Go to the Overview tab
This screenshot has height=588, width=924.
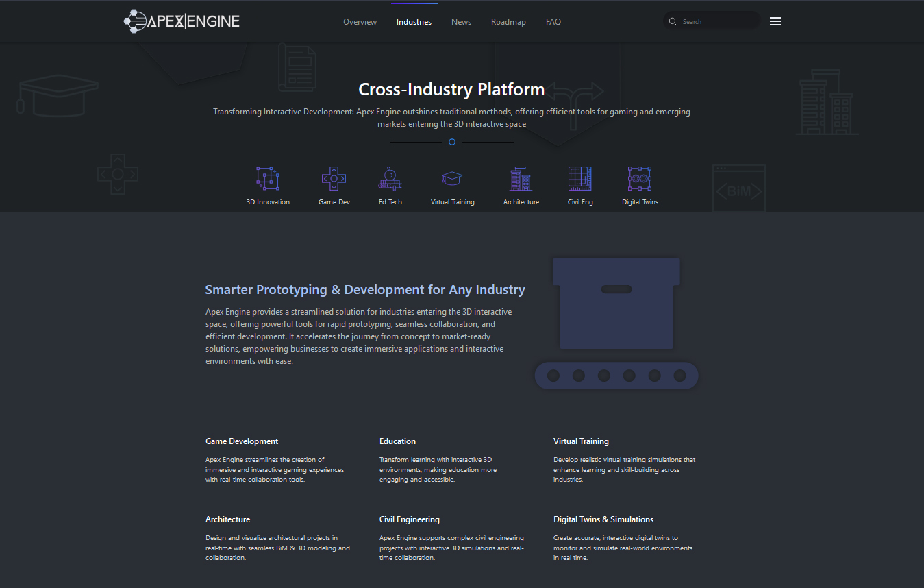pos(360,22)
